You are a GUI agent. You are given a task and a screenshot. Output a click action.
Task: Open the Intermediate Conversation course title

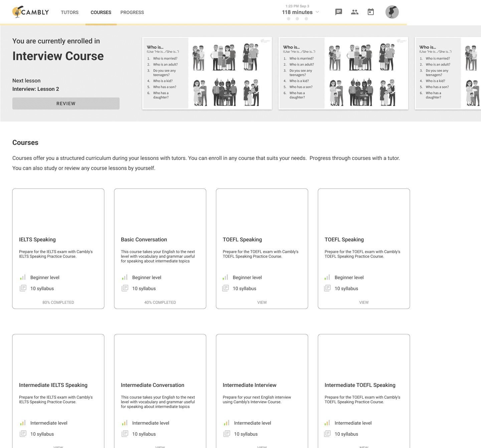tap(153, 385)
